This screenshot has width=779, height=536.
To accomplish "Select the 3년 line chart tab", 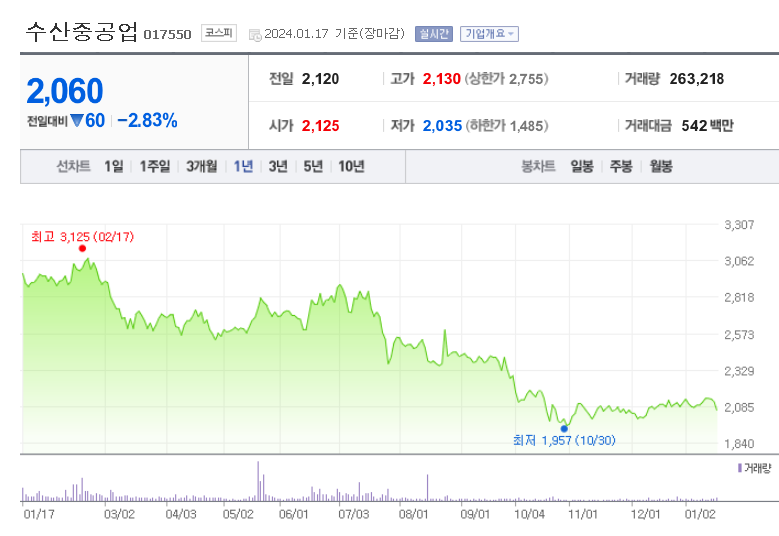I will coord(278,166).
